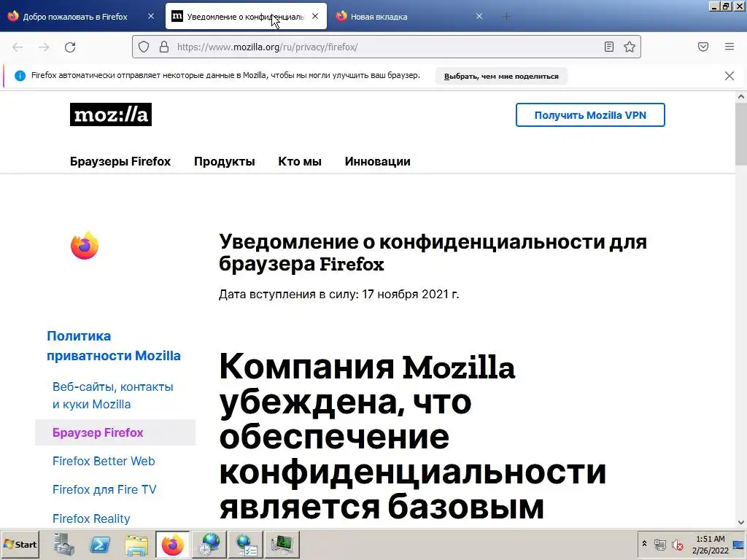Open the Windows Start menu
Image resolution: width=747 pixels, height=560 pixels.
point(20,544)
